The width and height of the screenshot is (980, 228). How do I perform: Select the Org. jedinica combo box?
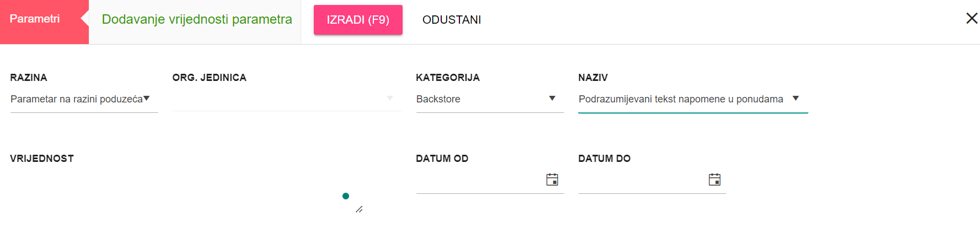[x=286, y=99]
